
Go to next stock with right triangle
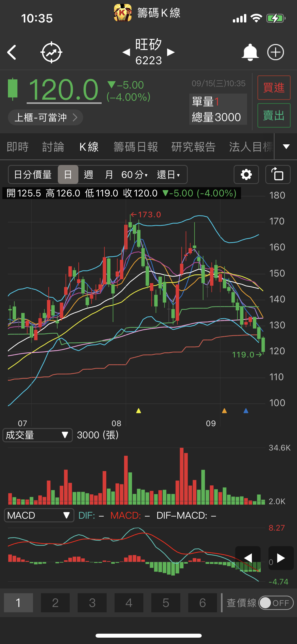(171, 52)
